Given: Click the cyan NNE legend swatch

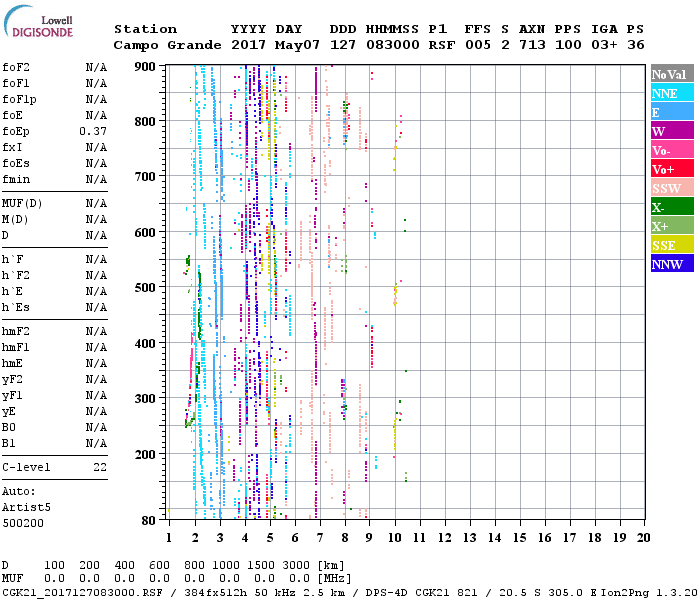Looking at the screenshot, I should click(x=670, y=93).
